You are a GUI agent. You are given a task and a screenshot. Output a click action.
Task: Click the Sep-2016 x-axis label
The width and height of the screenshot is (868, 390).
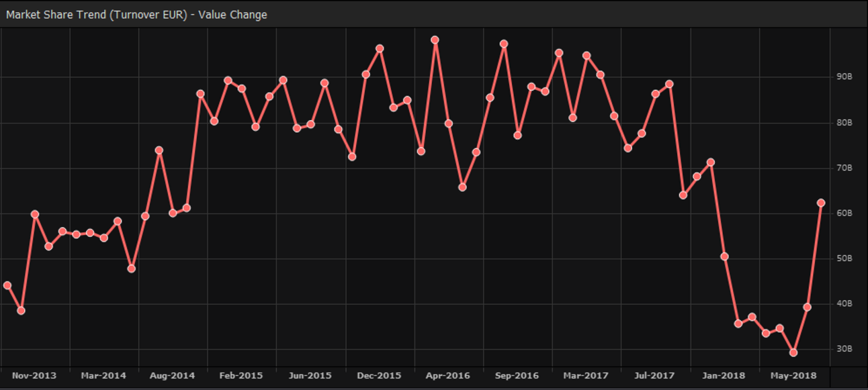coord(517,376)
